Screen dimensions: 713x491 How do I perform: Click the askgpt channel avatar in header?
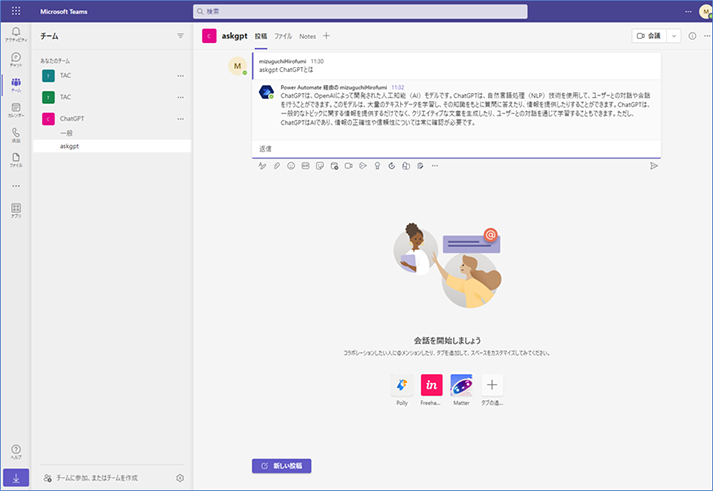tap(209, 36)
